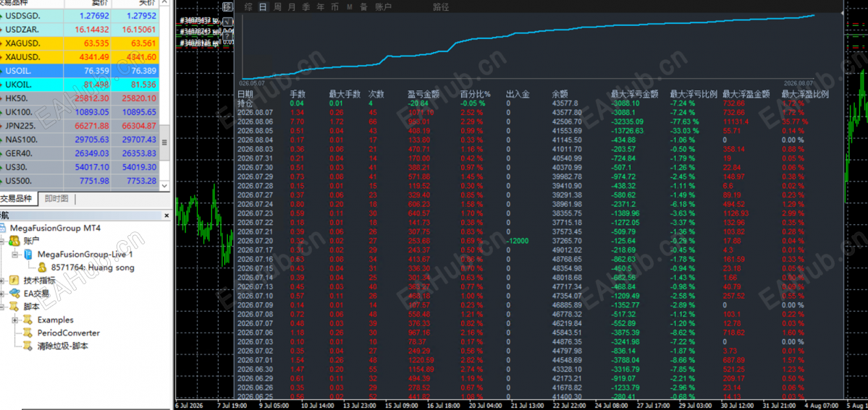Click the 2026.07.01 date row
The width and height of the screenshot is (868, 410).
255,360
